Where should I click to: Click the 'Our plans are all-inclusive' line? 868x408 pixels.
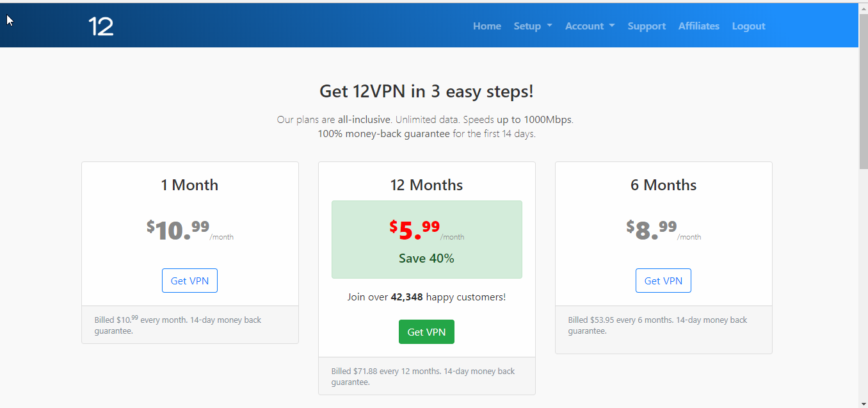(x=425, y=120)
